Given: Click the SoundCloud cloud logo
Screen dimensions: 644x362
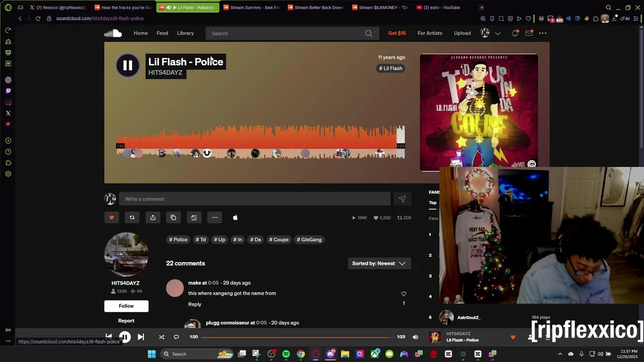Looking at the screenshot, I should click(113, 33).
